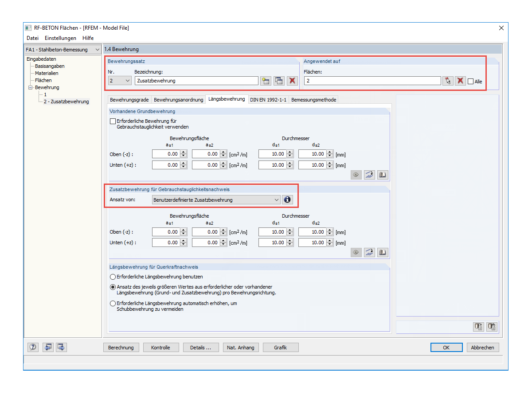Click Nat. Anhang button
This screenshot has height=399, width=532.
pyautogui.click(x=241, y=348)
